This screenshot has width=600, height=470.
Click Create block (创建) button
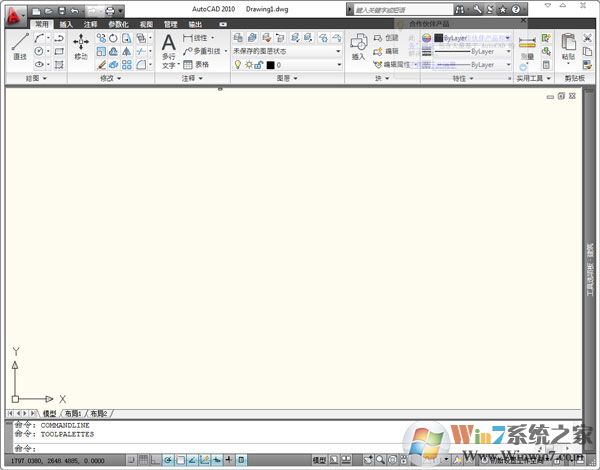(386, 38)
